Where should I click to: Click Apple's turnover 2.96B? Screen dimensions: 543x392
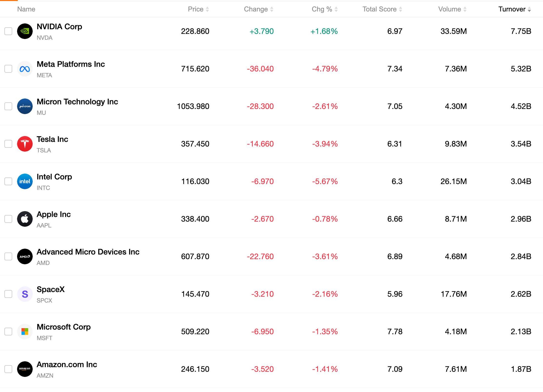[521, 219]
